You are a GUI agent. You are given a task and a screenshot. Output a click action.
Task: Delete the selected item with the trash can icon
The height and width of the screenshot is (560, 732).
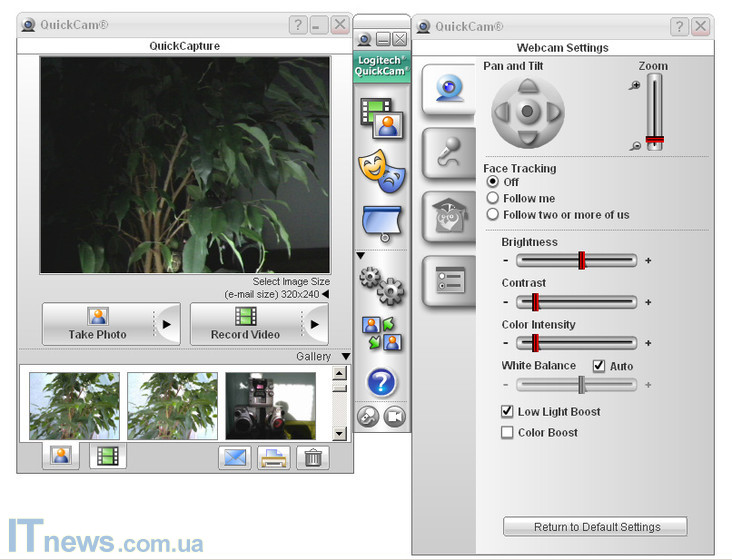pyautogui.click(x=313, y=457)
